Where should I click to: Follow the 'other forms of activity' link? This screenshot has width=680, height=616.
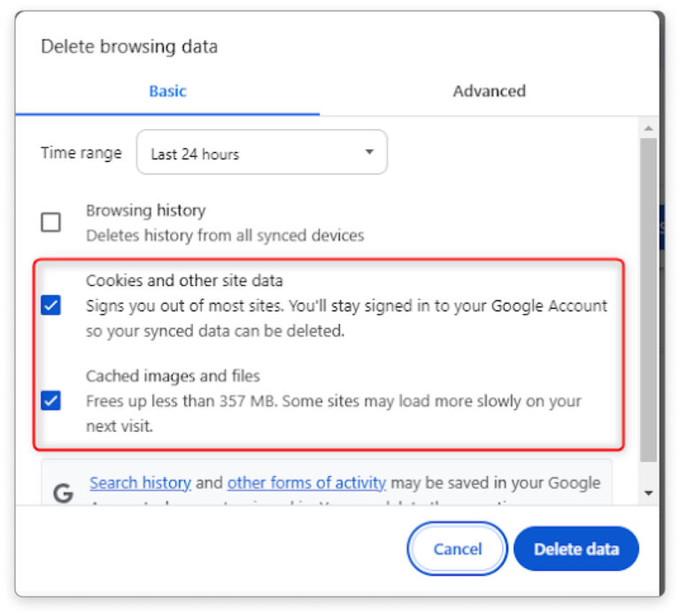306,483
